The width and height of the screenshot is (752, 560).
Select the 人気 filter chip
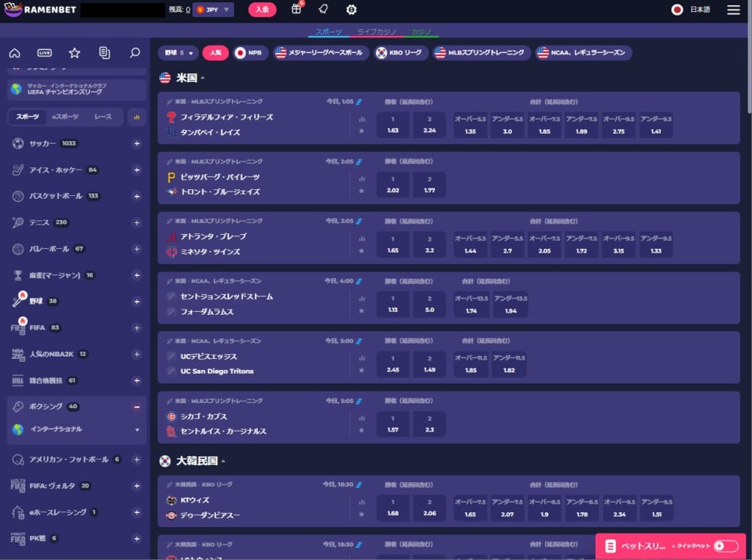coord(215,53)
